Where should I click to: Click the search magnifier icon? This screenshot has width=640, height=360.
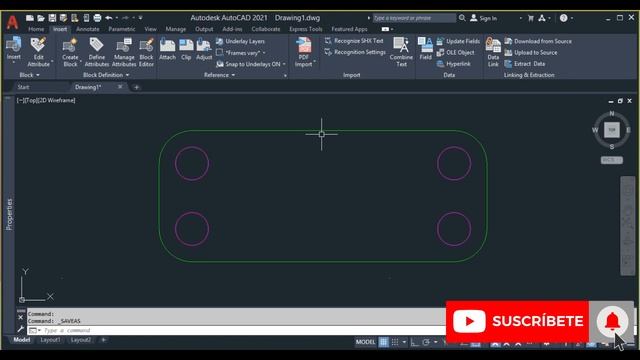pyautogui.click(x=462, y=18)
